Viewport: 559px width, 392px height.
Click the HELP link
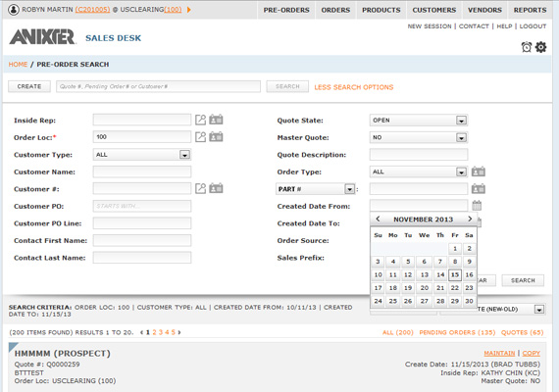[x=504, y=26]
